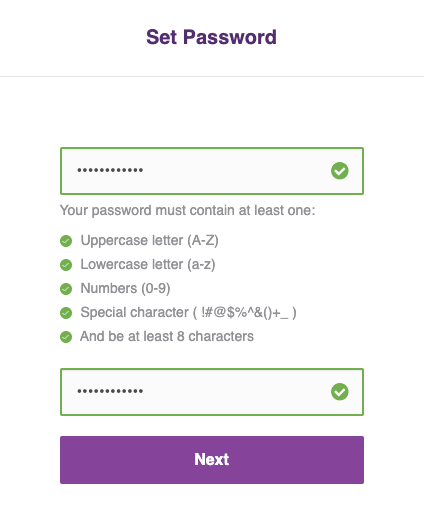Click the purple Next button
Image resolution: width=424 pixels, height=512 pixels.
(x=212, y=460)
